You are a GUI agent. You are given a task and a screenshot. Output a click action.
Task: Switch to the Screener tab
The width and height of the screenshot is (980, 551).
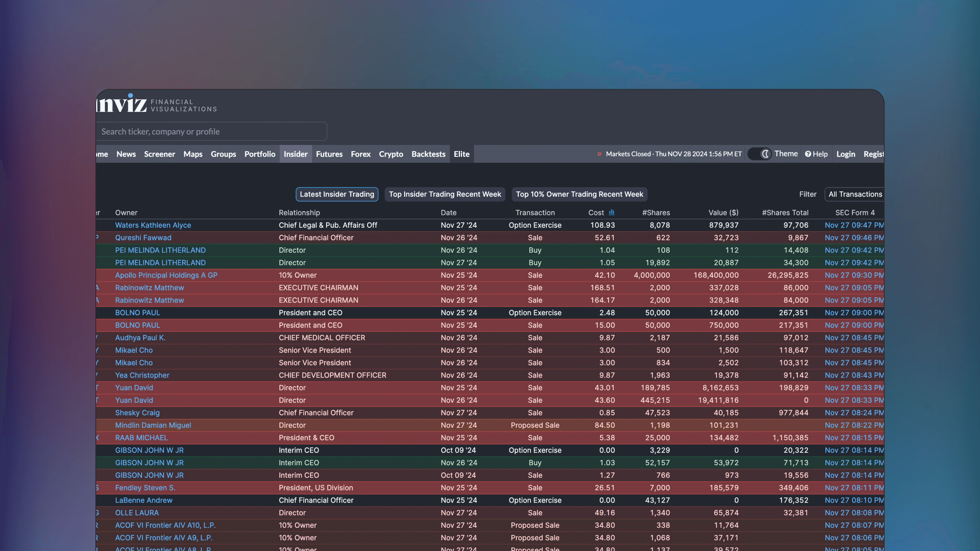coord(160,154)
